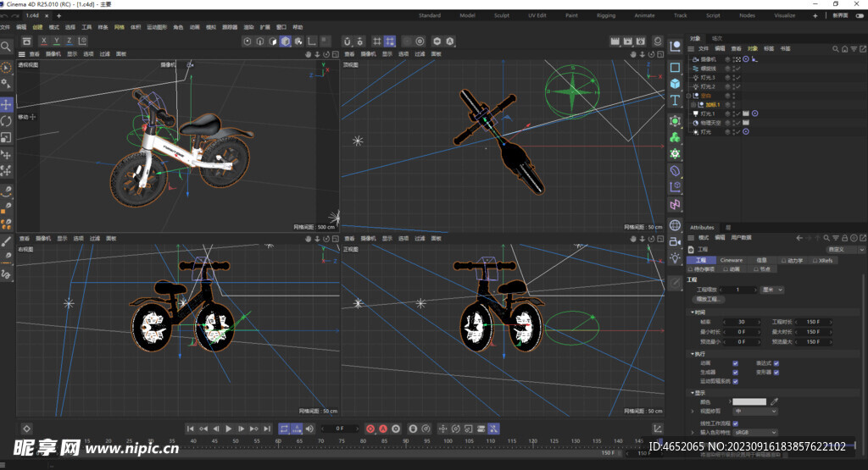Switch to the Sculpt layout

tap(502, 15)
